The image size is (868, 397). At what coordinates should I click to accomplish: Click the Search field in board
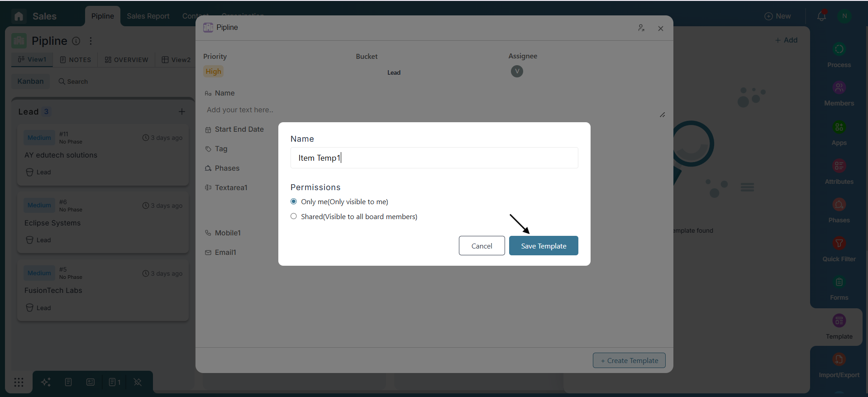73,81
